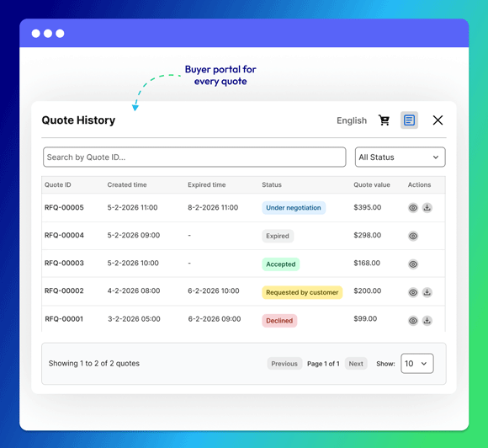The width and height of the screenshot is (488, 448).
Task: Click created time 4-2-2026 08:00
Action: (134, 291)
